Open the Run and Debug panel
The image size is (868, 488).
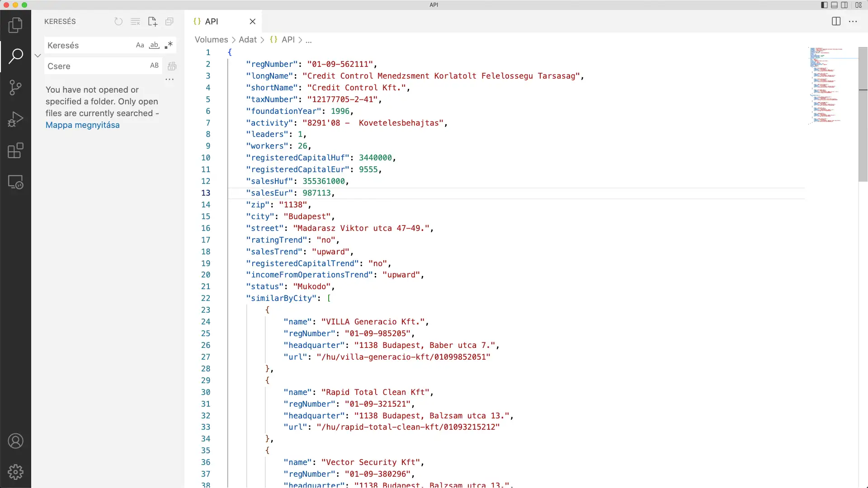[x=16, y=119]
